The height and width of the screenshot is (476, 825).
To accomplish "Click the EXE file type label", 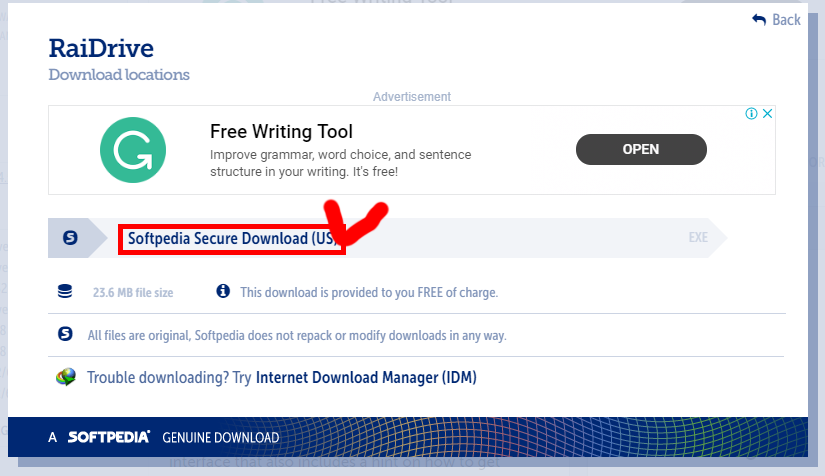I will [x=698, y=238].
